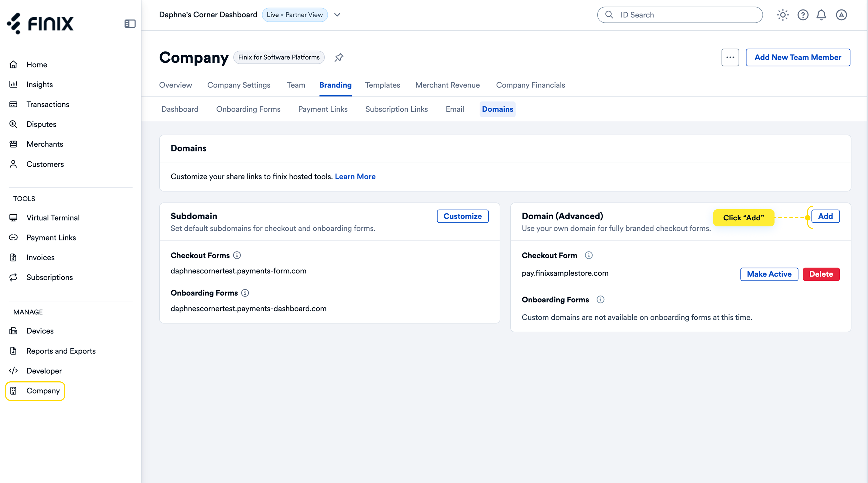Open user account avatar icon
The image size is (868, 483).
click(x=841, y=15)
